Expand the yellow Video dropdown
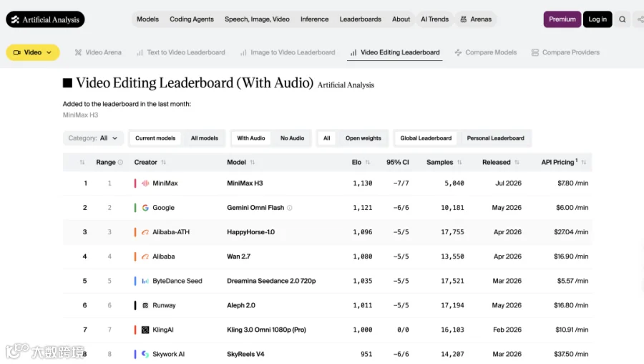 point(33,52)
